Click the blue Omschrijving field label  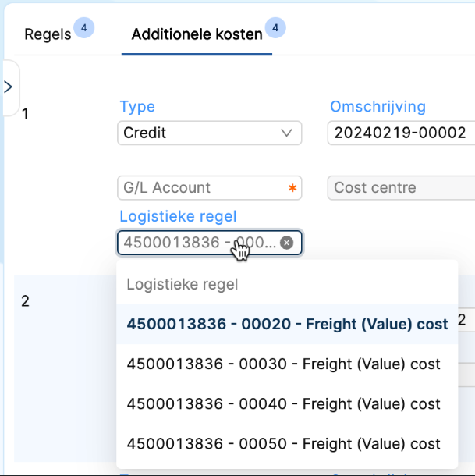pos(378,107)
